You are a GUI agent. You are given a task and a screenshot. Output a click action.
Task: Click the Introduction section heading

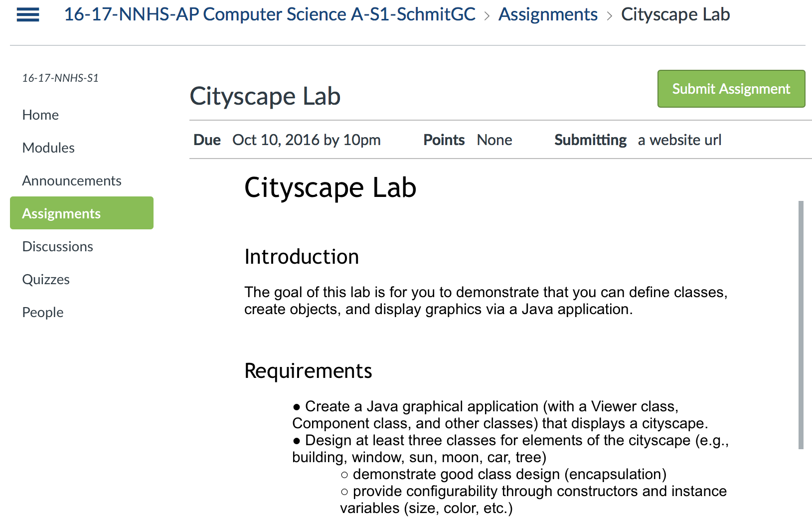pyautogui.click(x=301, y=257)
